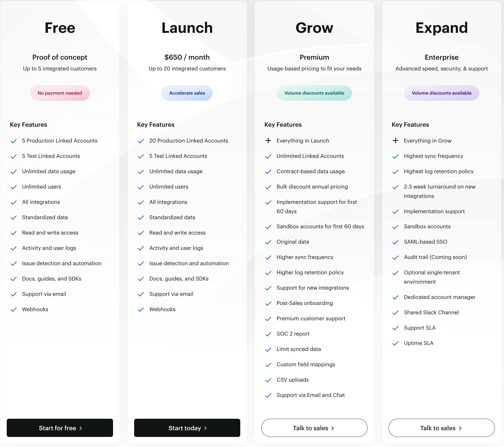Click checkmark next to 20 Production Linked Accounts
The width and height of the screenshot is (504, 447).
(141, 141)
